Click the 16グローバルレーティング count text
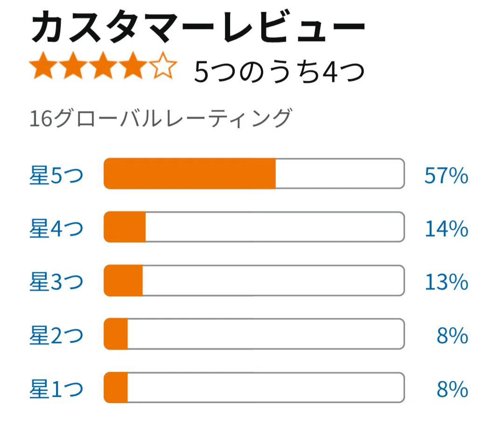The width and height of the screenshot is (504, 424). [161, 118]
